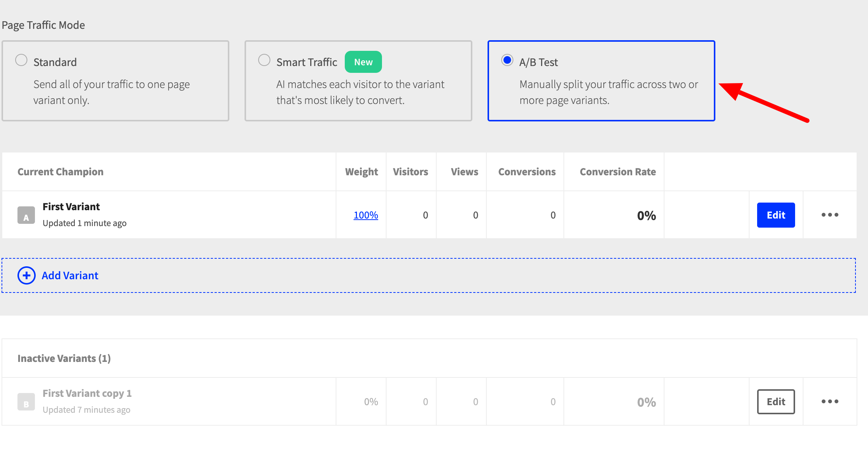Click the blue Edit button for First Variant
The height and width of the screenshot is (456, 868).
776,215
